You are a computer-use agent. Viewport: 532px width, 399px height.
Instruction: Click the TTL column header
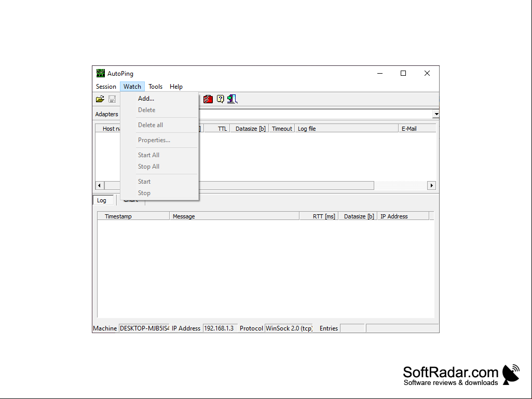(x=217, y=129)
